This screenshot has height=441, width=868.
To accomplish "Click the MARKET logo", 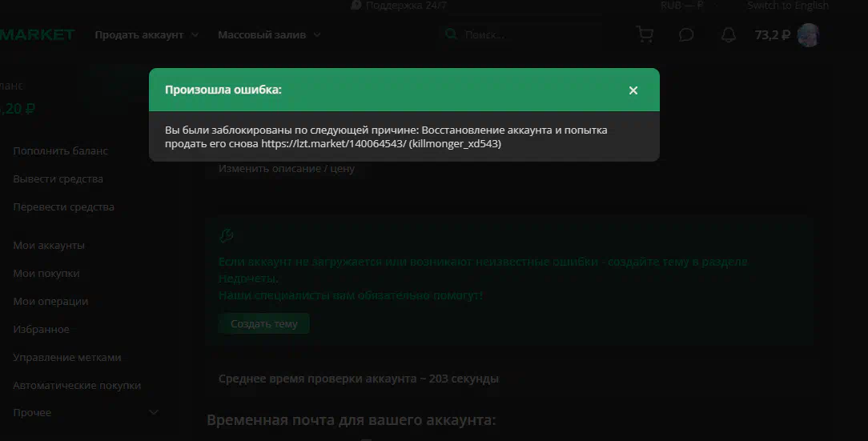I will click(37, 35).
